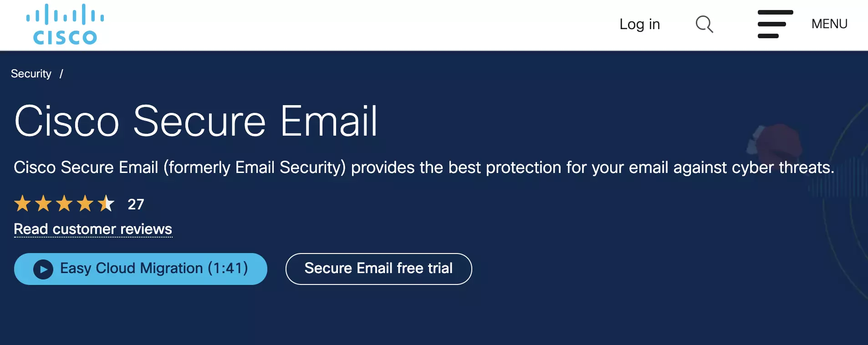Open the Log in link
This screenshot has width=868, height=345.
pos(639,24)
